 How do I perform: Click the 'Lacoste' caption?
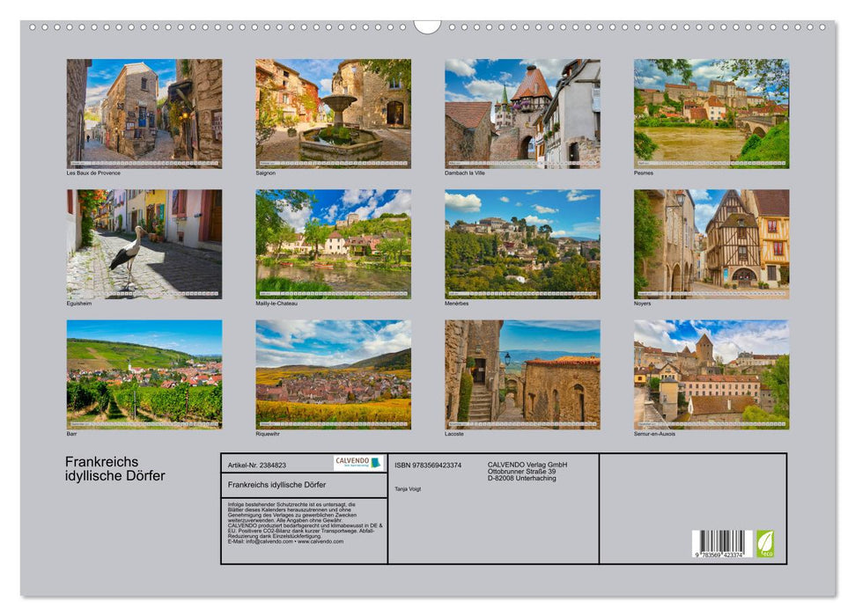pos(454,434)
